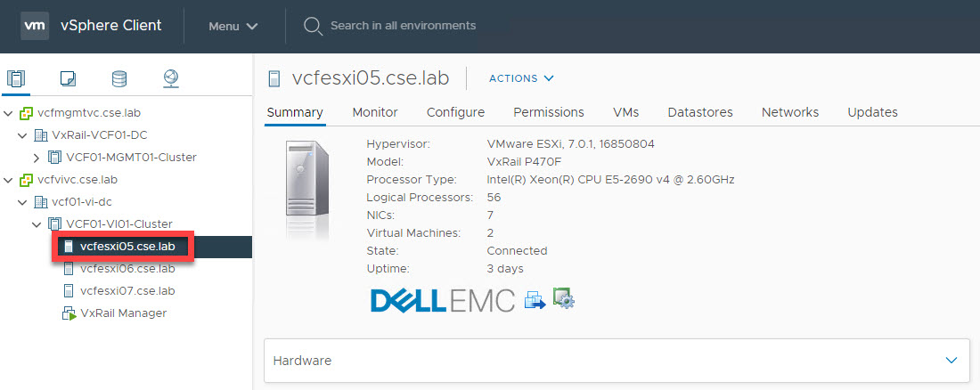980x390 pixels.
Task: Expand the Hardware panel chevron
Action: click(x=950, y=361)
